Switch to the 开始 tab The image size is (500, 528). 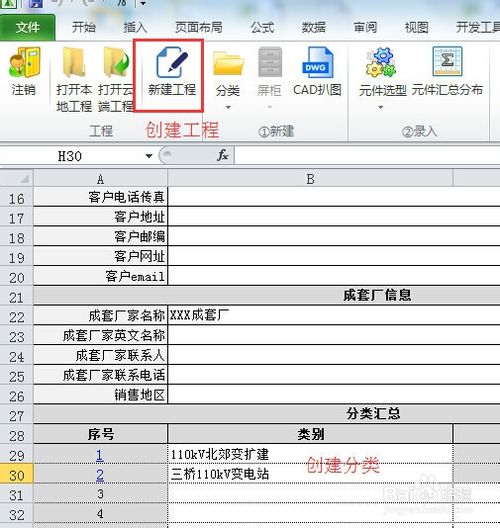[x=84, y=27]
